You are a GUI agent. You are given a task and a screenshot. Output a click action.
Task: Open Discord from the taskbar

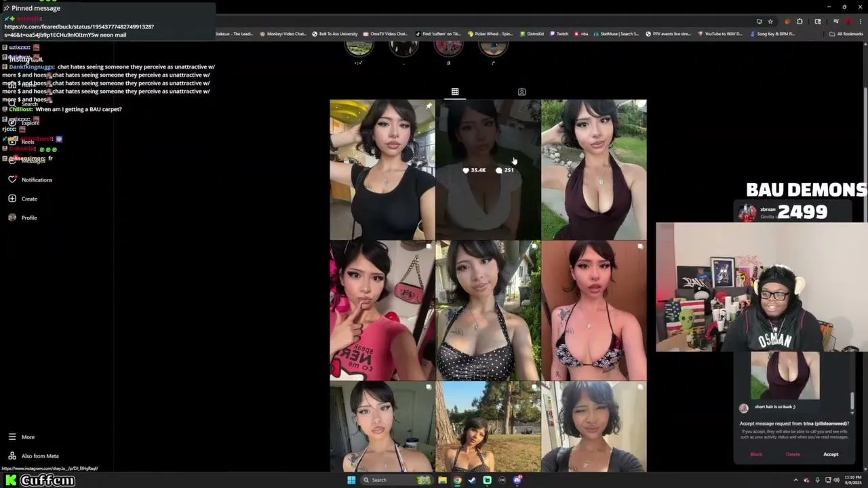(517, 480)
